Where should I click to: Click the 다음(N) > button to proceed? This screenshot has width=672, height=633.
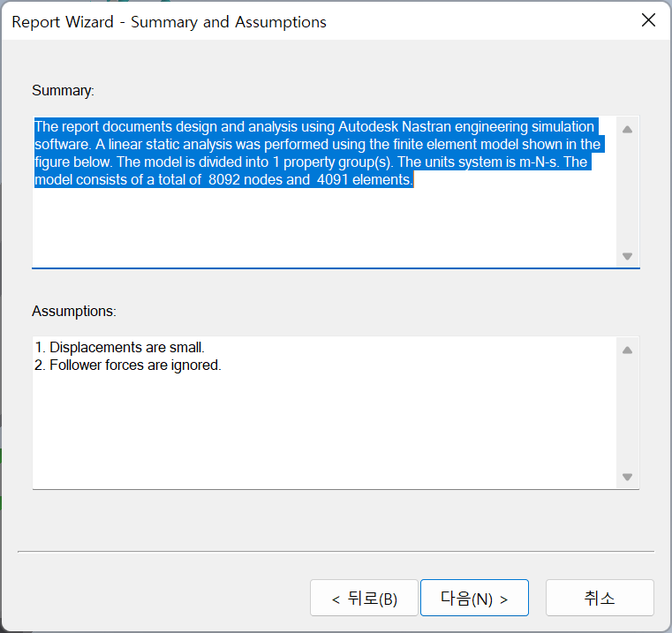tap(474, 598)
